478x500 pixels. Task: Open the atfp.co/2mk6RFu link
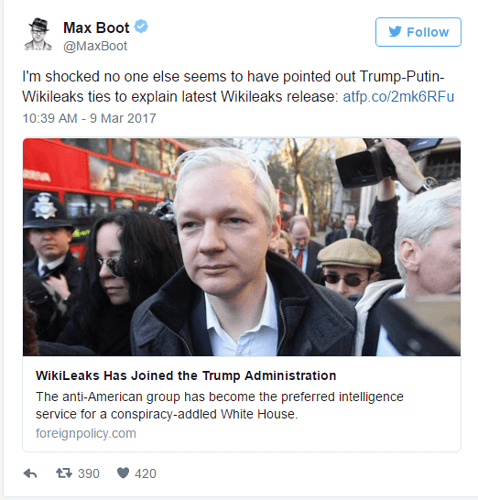[x=399, y=97]
